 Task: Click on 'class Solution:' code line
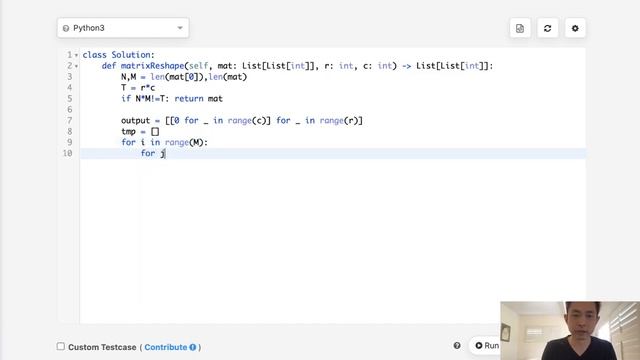click(118, 55)
